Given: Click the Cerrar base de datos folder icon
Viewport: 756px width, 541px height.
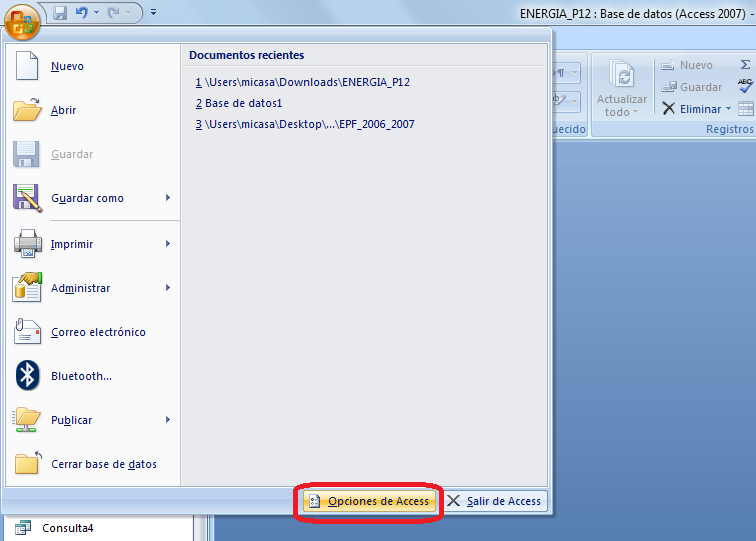Looking at the screenshot, I should point(27,463).
